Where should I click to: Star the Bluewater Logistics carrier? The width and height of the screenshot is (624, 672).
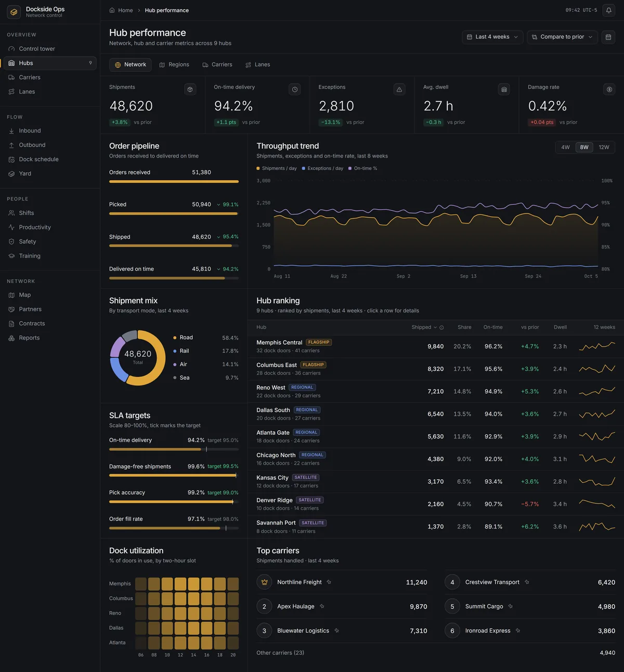click(336, 630)
